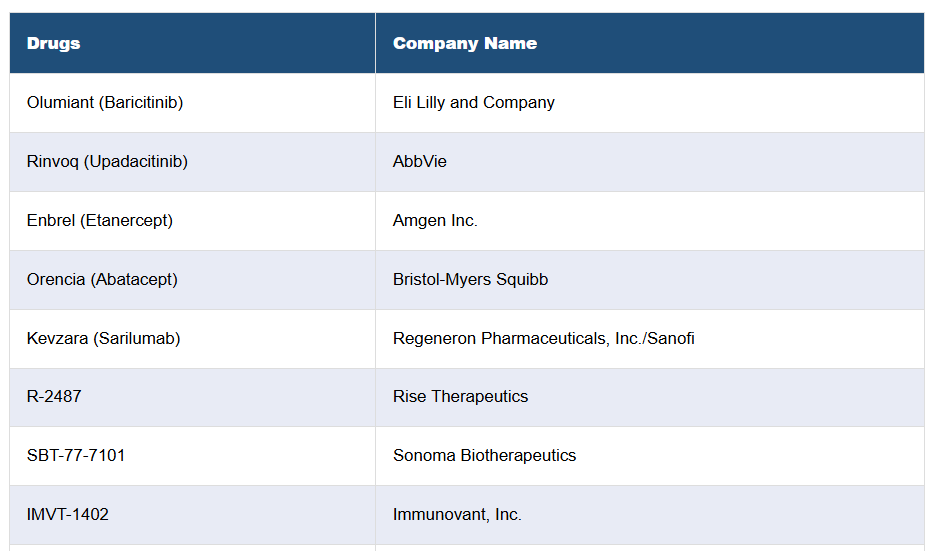Select the Enbrel (Etanercept) cell

tap(100, 220)
